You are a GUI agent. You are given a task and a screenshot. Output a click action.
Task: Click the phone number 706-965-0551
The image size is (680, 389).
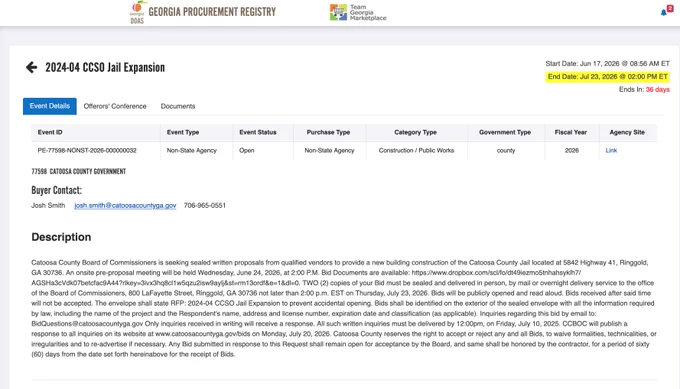[205, 206]
